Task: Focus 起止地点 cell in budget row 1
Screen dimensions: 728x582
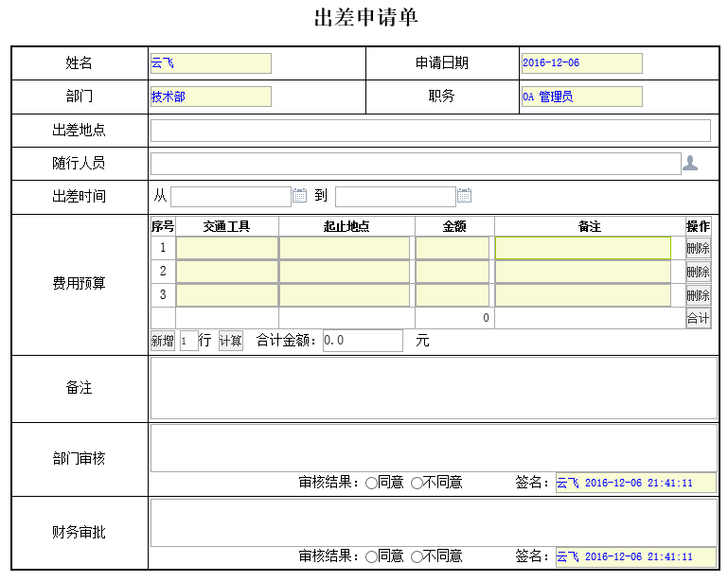Action: coord(345,248)
